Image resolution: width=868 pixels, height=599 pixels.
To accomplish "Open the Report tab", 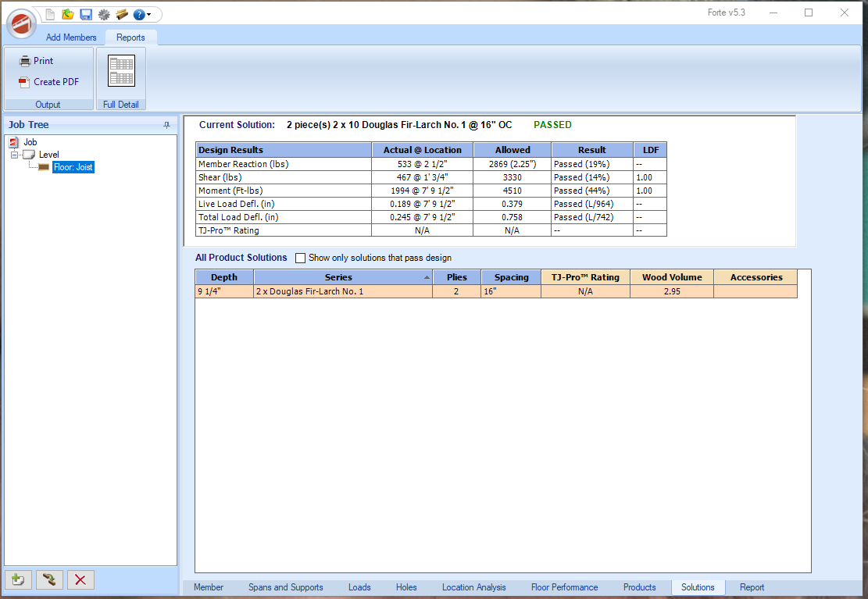I will 752,587.
